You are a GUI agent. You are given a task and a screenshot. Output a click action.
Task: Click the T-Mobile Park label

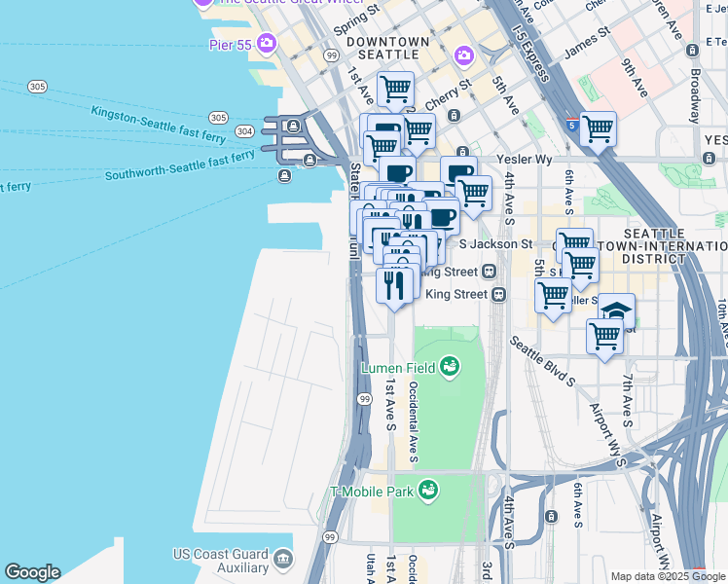372,492
